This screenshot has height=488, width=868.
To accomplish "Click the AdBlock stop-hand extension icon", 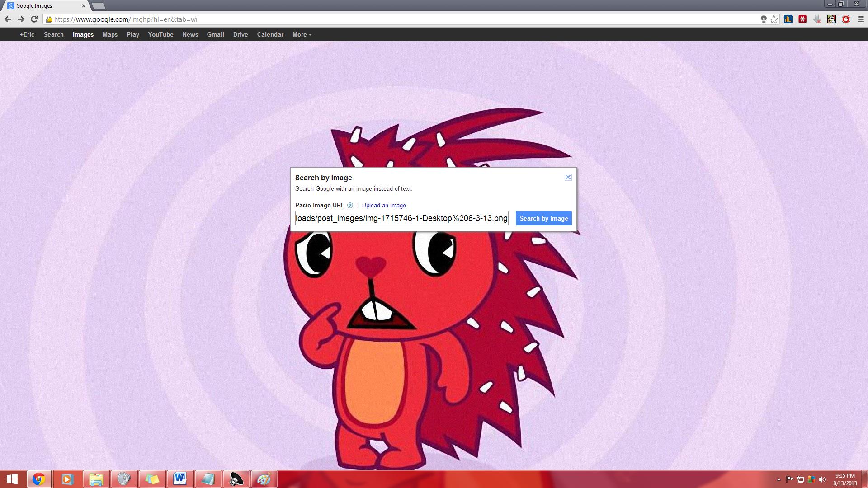I will 846,19.
